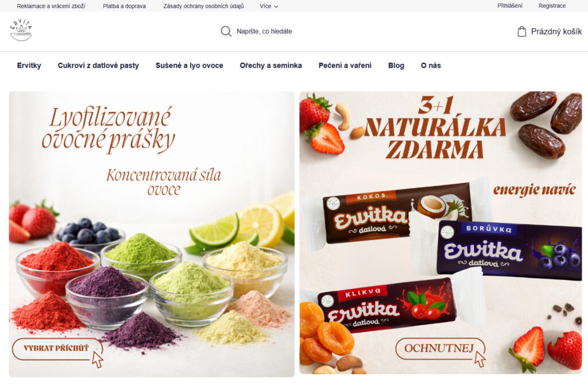
Task: Type in the 'Napište, co hledáte' search field
Action: coord(264,32)
